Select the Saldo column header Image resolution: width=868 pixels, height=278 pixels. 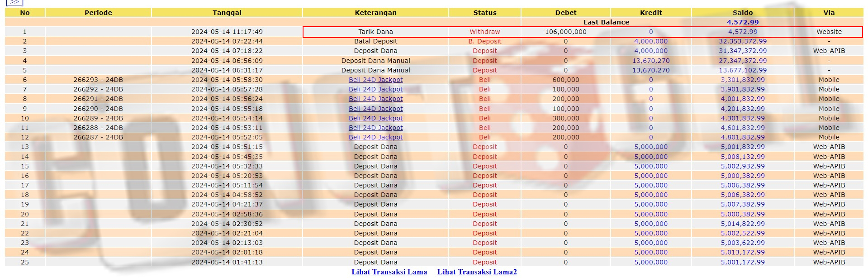742,13
